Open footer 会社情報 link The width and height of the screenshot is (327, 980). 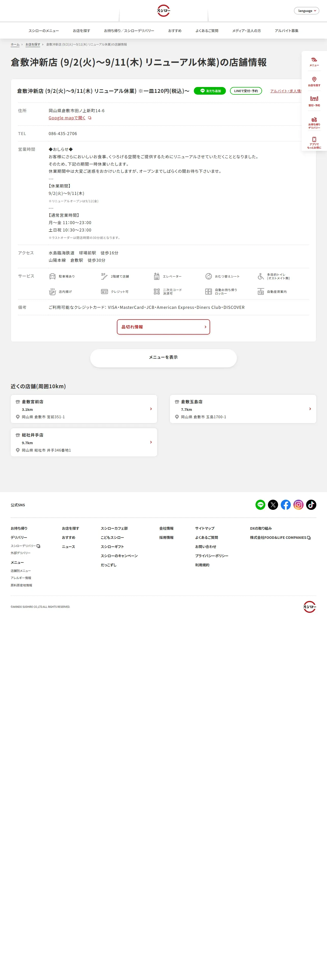click(x=166, y=528)
